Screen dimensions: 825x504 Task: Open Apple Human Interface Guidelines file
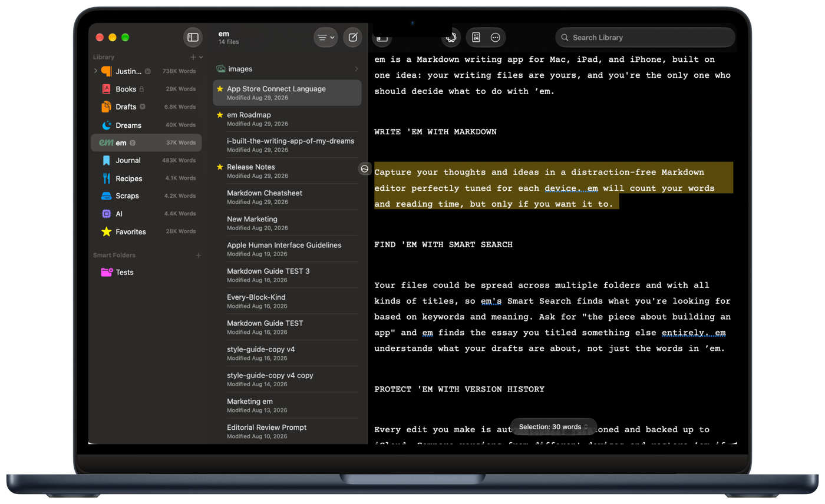tap(287, 249)
